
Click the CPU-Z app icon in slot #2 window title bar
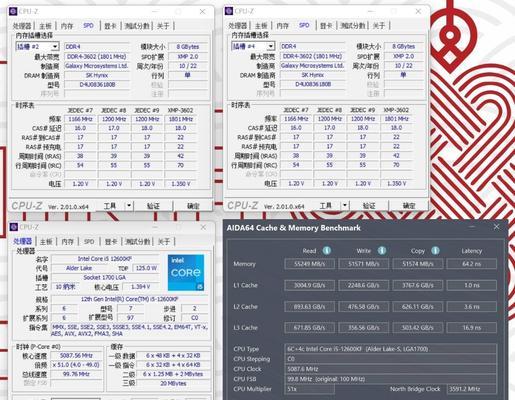point(13,11)
